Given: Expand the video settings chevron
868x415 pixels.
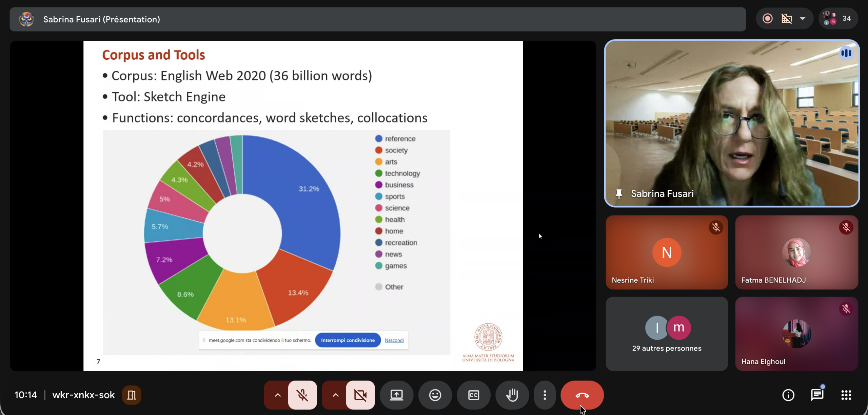Looking at the screenshot, I should 335,395.
